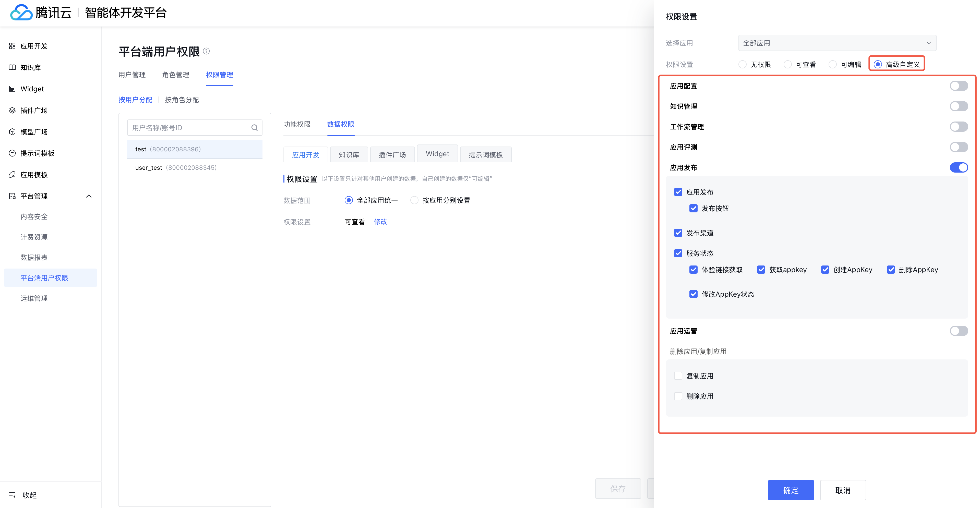Enable the 应用配置 toggle switch
This screenshot has width=980, height=508.
958,86
